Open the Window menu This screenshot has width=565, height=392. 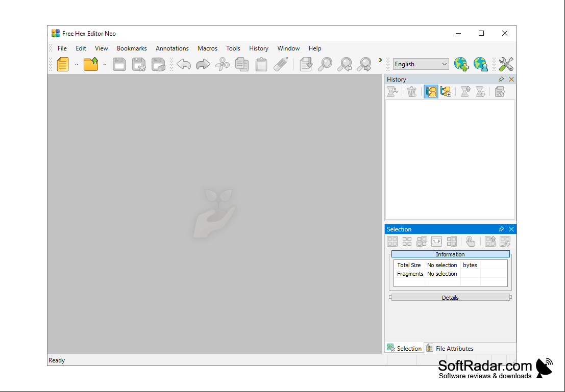(x=288, y=48)
